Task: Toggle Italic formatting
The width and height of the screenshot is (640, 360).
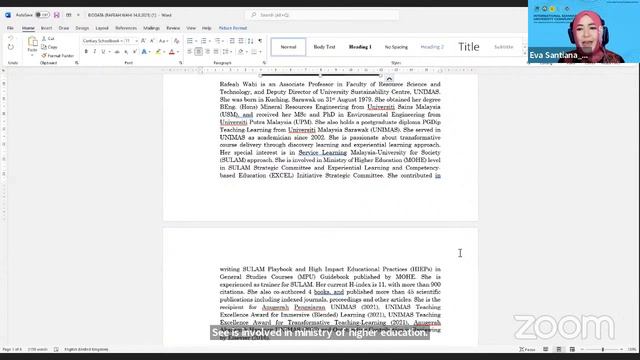Action: click(x=95, y=52)
